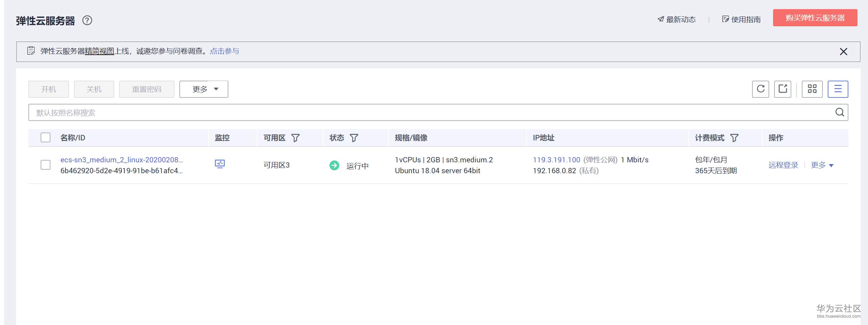Open the help question mark icon
This screenshot has width=868, height=325.
coord(87,21)
